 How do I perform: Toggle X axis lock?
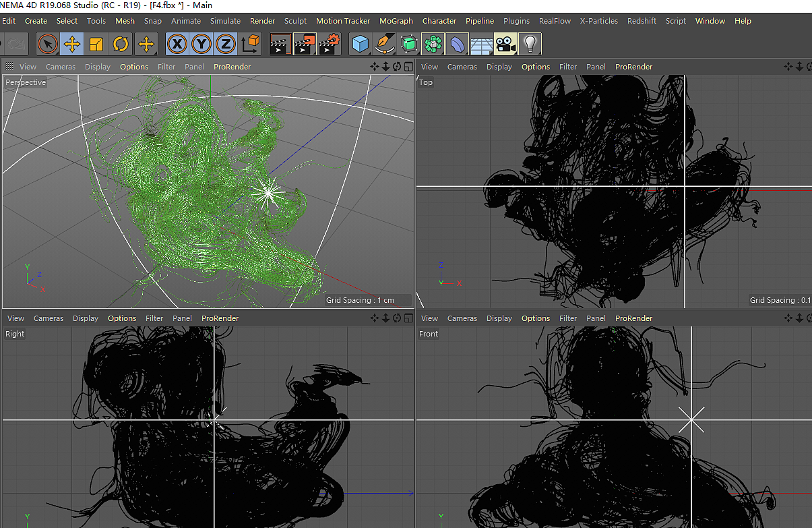pos(177,45)
